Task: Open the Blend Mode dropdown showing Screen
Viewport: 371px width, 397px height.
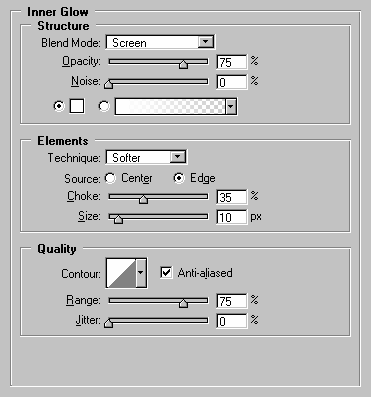Action: pyautogui.click(x=160, y=42)
